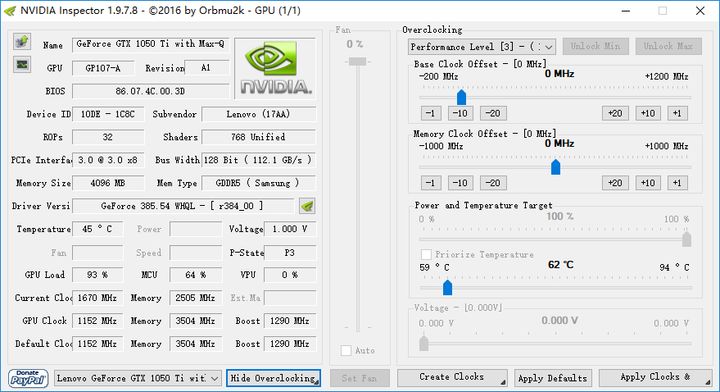Screen dimensions: 720x392
Task: Click the Base Clock Offset slider handle
Action: pyautogui.click(x=461, y=97)
